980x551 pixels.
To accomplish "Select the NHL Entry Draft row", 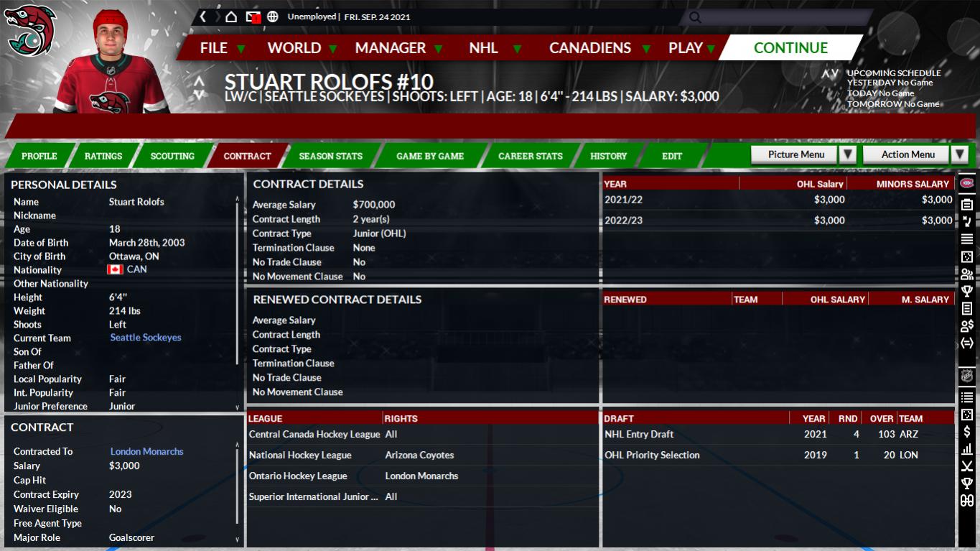I will 779,434.
